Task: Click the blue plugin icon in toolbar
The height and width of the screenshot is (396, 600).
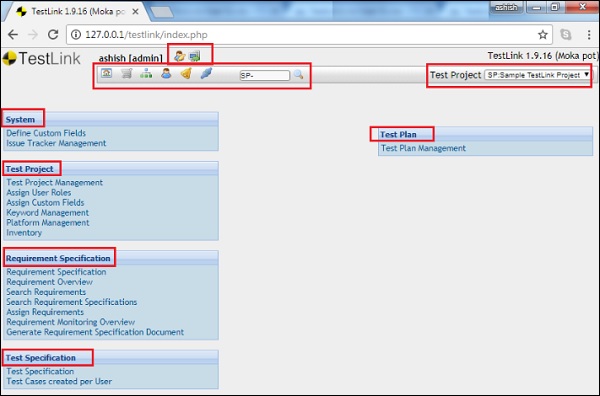Action: click(206, 73)
